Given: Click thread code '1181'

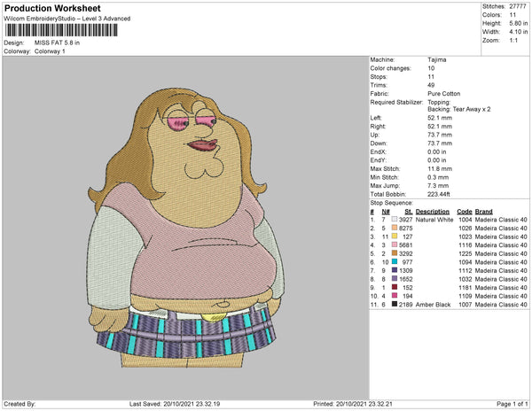Looking at the screenshot, I should 465,287.
